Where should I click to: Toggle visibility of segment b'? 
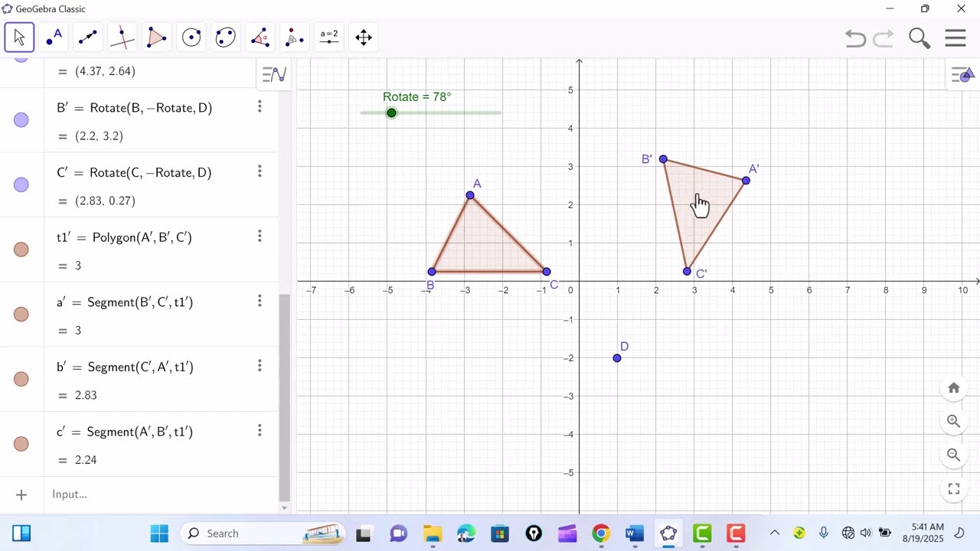pos(21,380)
